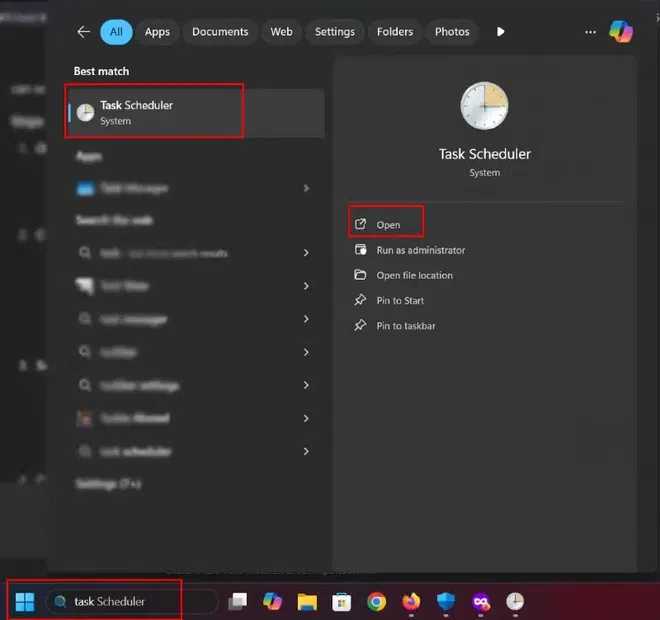Viewport: 660px width, 620px height.
Task: Open Task Scheduler via the Open action
Action: [386, 225]
